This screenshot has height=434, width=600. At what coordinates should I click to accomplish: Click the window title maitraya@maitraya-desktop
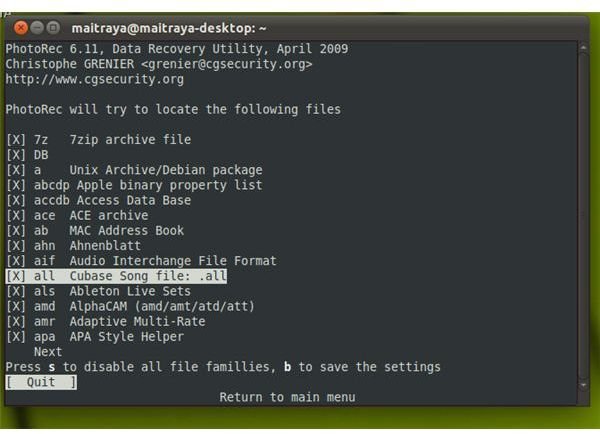click(x=169, y=28)
